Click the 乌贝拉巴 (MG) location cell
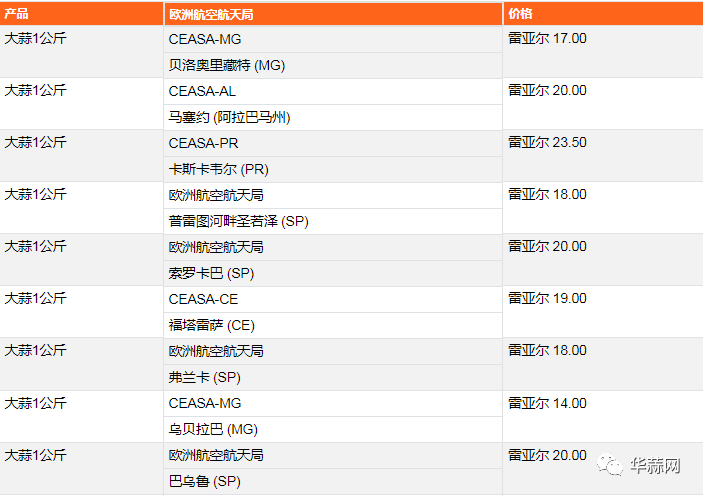703x496 pixels. click(333, 430)
